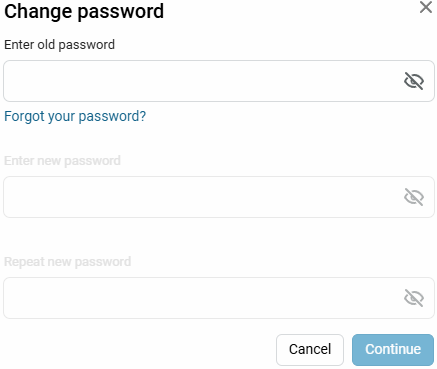
Task: Click the Enter new password label
Action: [62, 161]
